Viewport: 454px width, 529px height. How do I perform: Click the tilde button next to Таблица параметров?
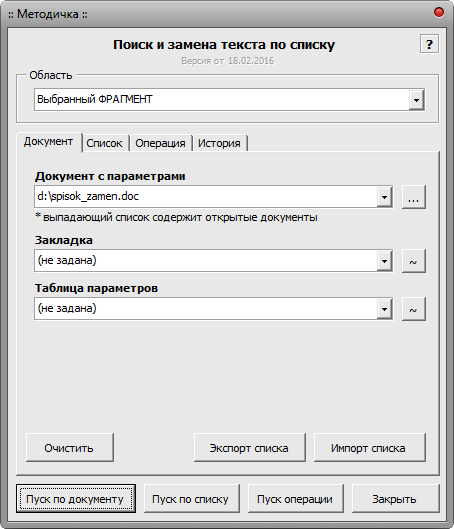[x=414, y=309]
